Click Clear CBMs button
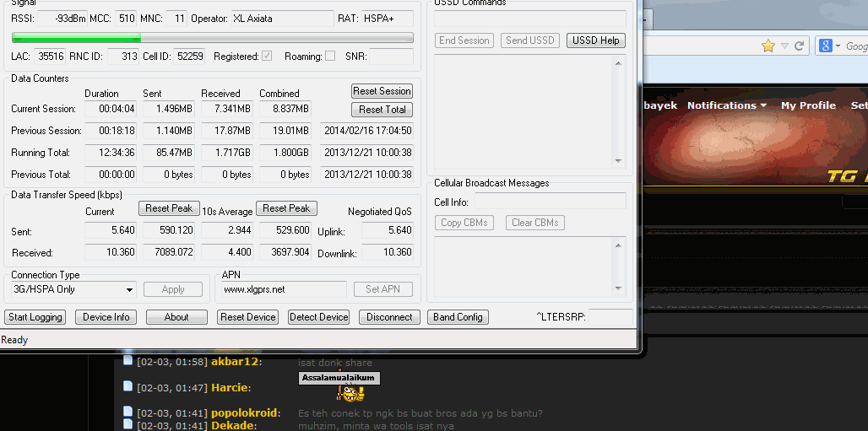 click(x=534, y=223)
